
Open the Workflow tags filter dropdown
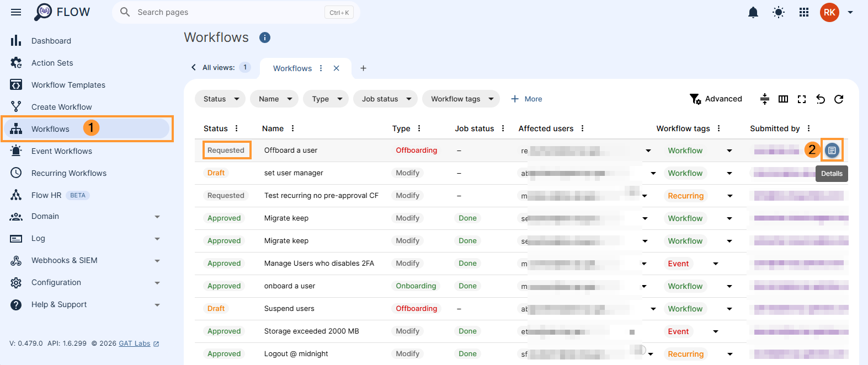click(x=461, y=99)
